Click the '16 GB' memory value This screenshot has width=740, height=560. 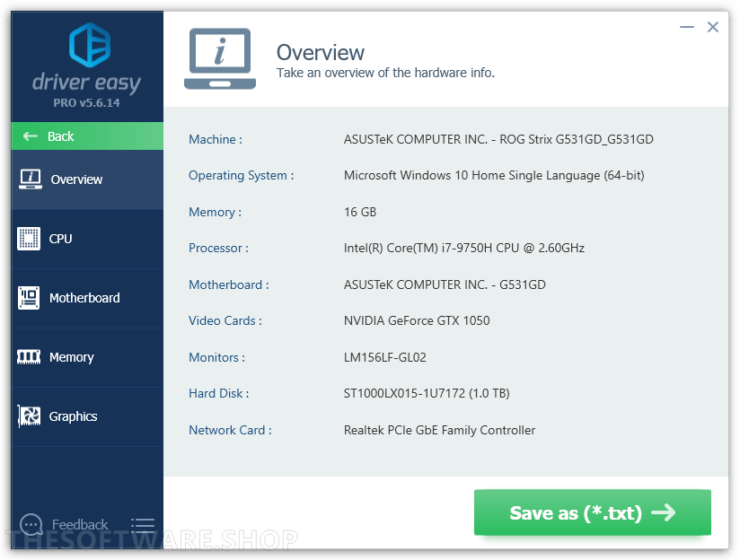point(360,213)
